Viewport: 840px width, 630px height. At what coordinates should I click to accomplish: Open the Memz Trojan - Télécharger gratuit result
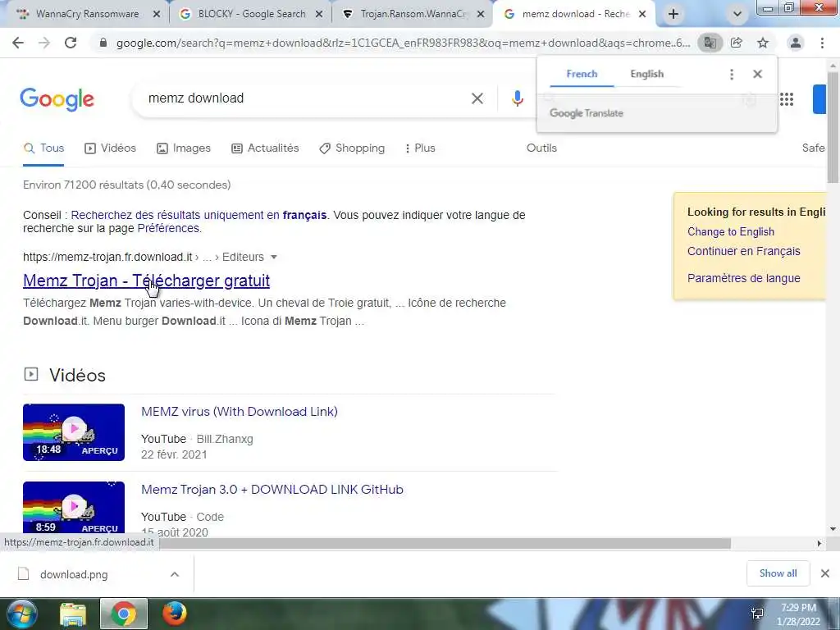(x=146, y=281)
